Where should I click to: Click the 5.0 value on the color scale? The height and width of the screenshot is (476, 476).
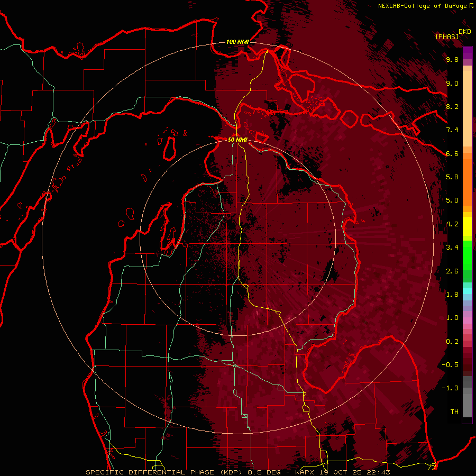point(452,200)
